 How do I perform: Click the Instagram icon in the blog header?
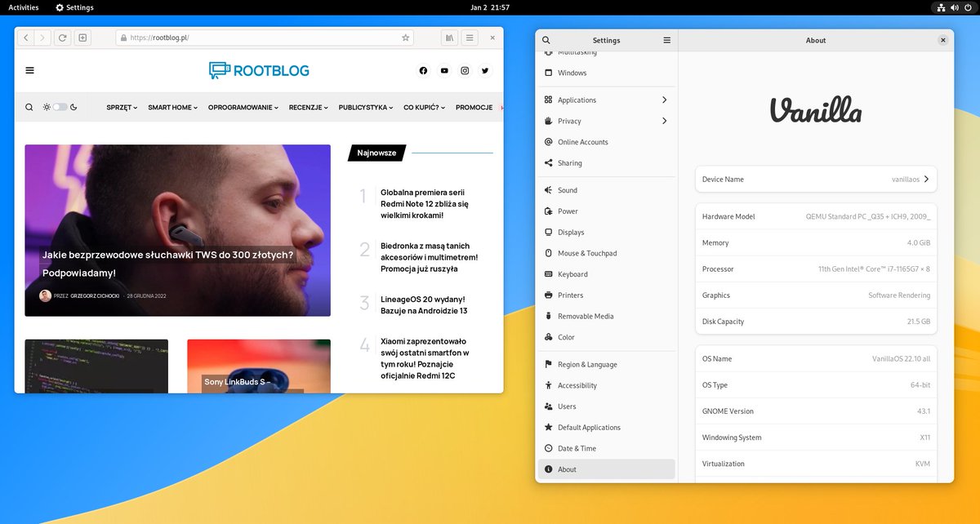(464, 71)
